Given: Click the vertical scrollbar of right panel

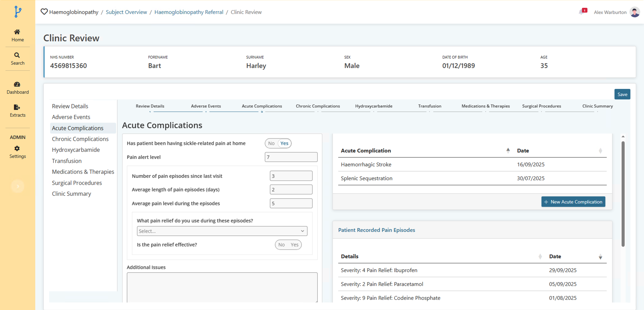Looking at the screenshot, I should tap(623, 193).
